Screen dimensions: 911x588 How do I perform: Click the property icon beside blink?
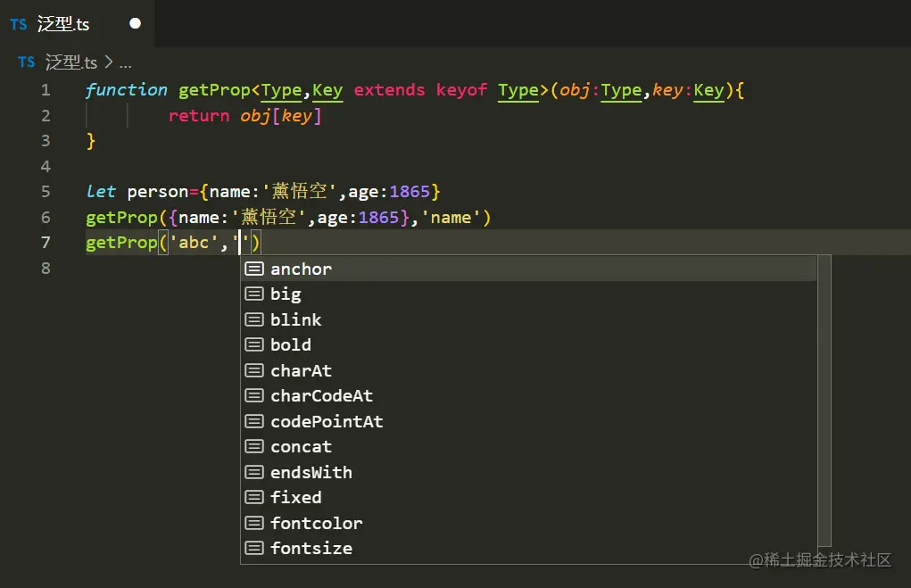pyautogui.click(x=254, y=319)
